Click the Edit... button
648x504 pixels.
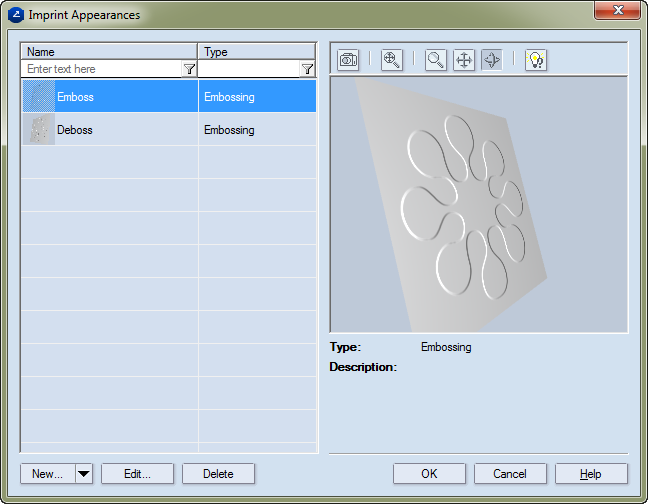(x=137, y=473)
